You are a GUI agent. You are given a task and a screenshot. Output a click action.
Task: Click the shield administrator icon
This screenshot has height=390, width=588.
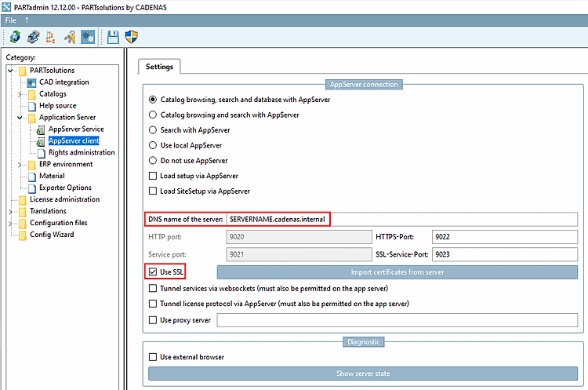(x=131, y=37)
